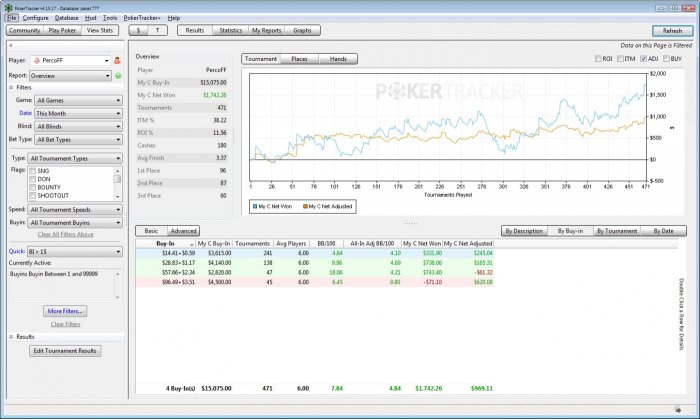Screen dimensions: 700x419
Task: Uncheck the ADJ graph checkbox
Action: [x=645, y=59]
